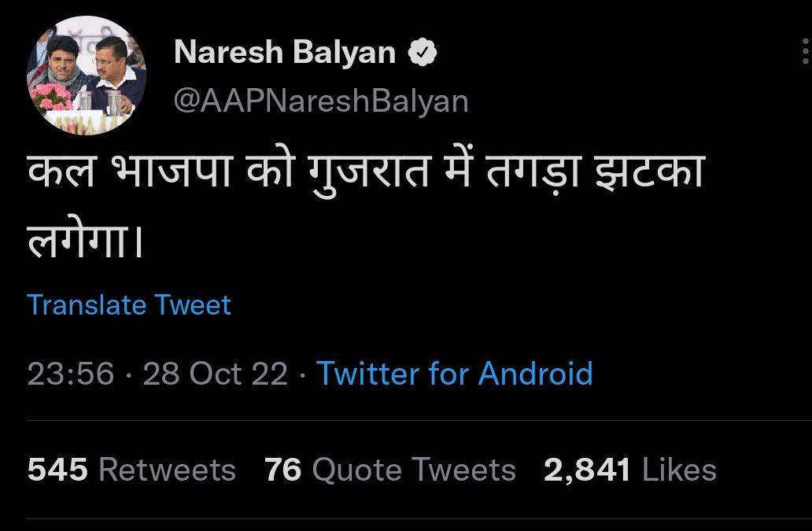
Task: Click the word कल in the tweet
Action: click(x=61, y=171)
